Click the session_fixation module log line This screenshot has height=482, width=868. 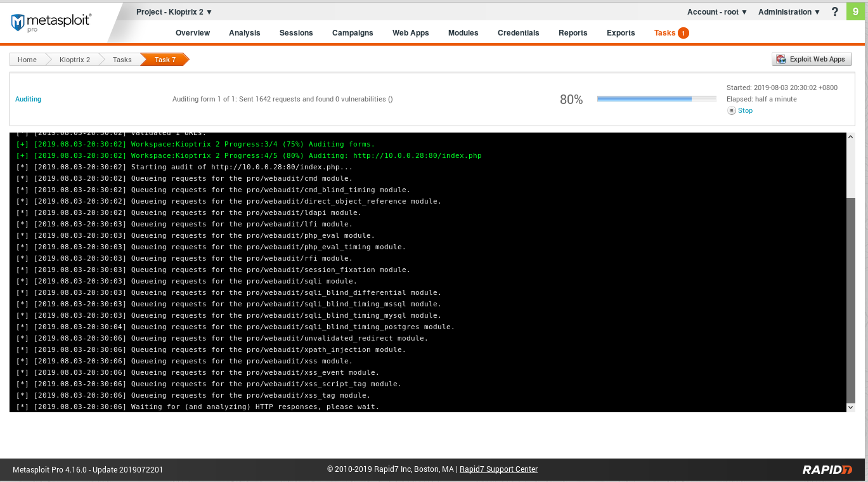[x=214, y=270]
